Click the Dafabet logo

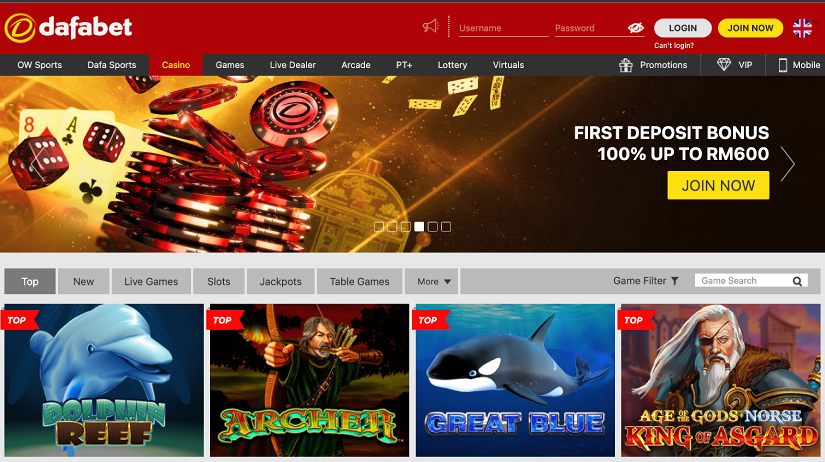68,27
